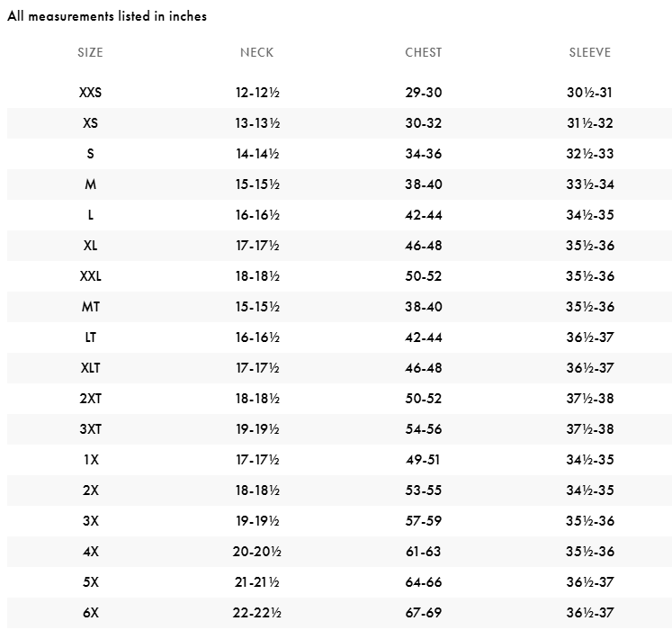Click the SIZE column header
Viewport: 672px width, 630px height.
click(90, 52)
